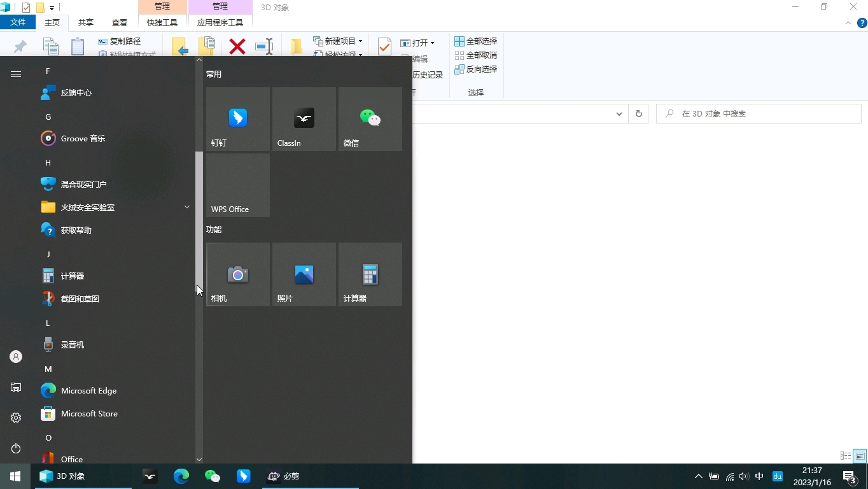
Task: Open 截图和草图 app
Action: [115, 299]
